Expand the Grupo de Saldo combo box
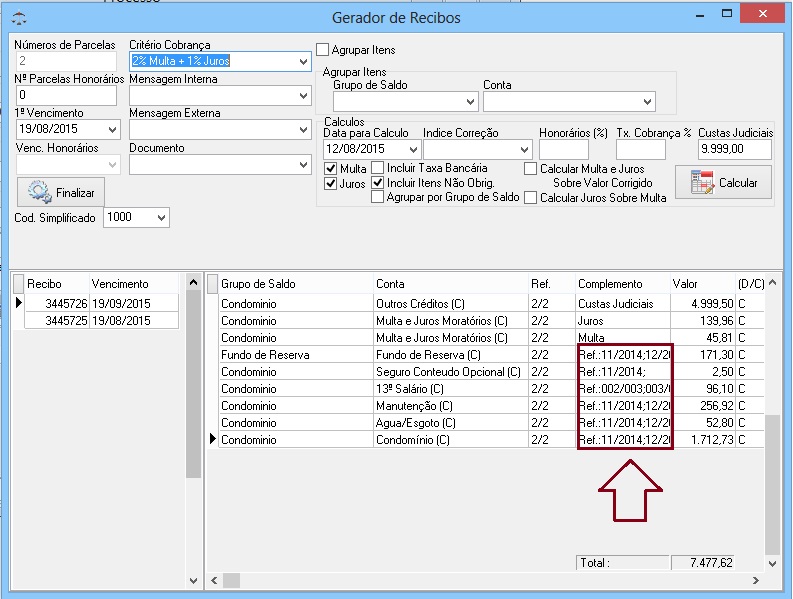The height and width of the screenshot is (599, 793). (471, 102)
